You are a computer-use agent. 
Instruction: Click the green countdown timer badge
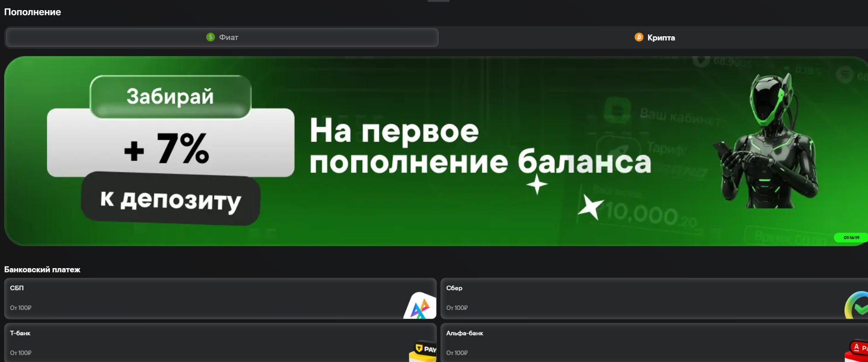pyautogui.click(x=851, y=238)
